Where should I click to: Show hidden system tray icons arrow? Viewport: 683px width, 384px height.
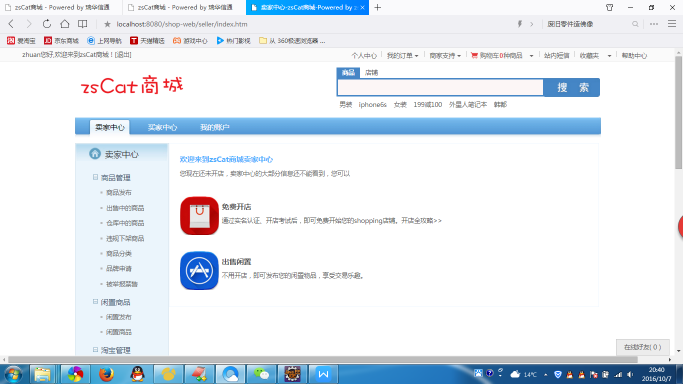[x=545, y=374]
